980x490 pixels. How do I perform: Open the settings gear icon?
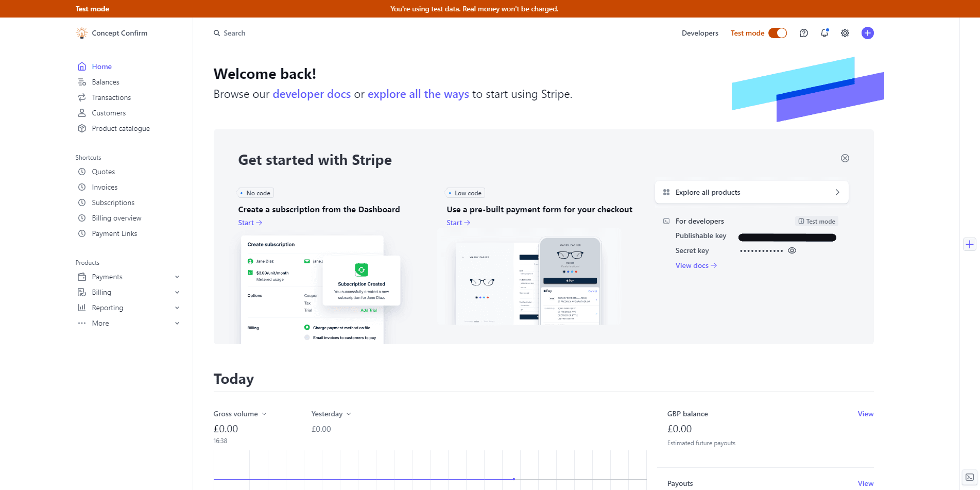point(845,33)
